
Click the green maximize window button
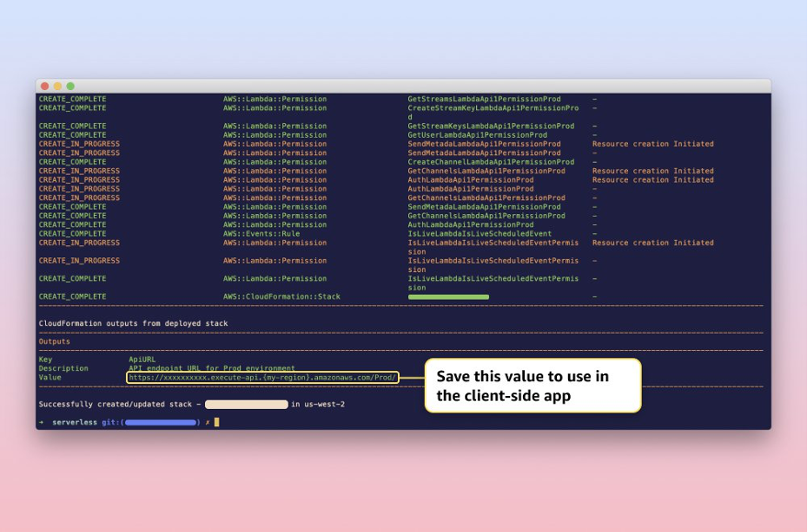click(71, 86)
